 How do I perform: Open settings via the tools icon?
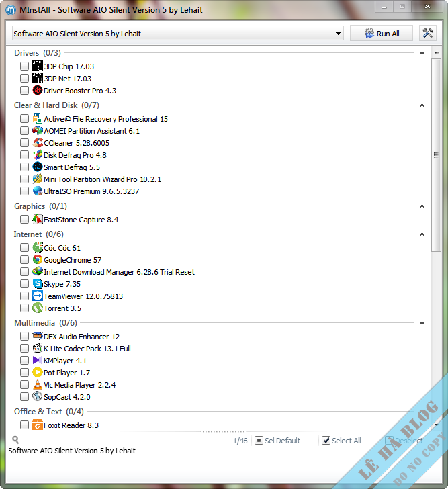(427, 33)
